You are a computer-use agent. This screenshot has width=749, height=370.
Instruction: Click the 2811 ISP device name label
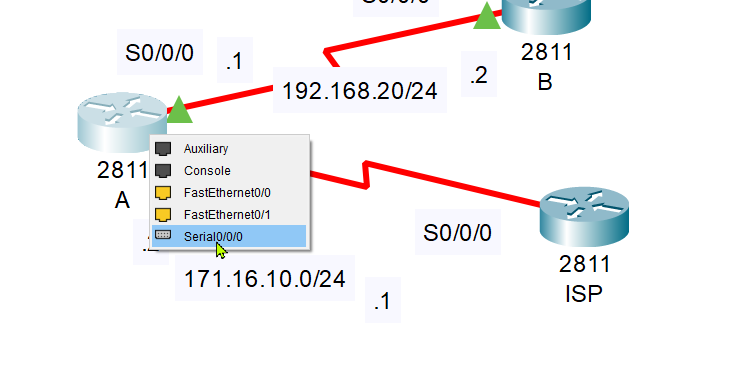pos(584,279)
